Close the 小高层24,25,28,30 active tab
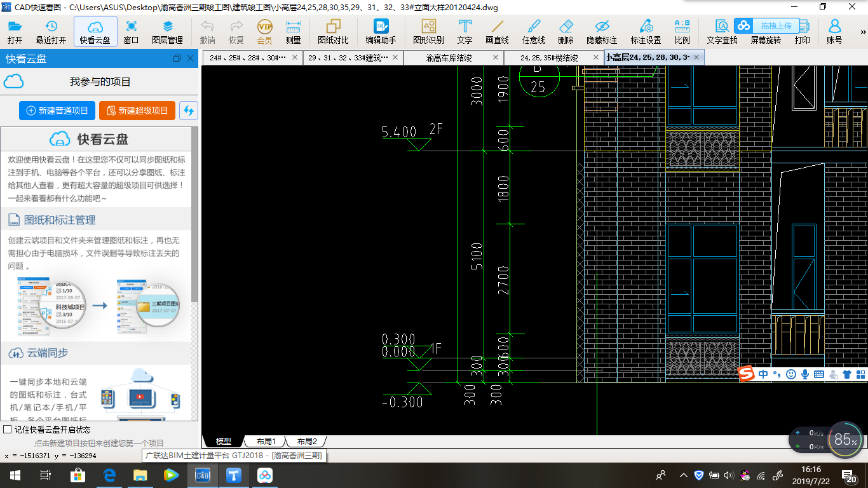 [x=696, y=57]
